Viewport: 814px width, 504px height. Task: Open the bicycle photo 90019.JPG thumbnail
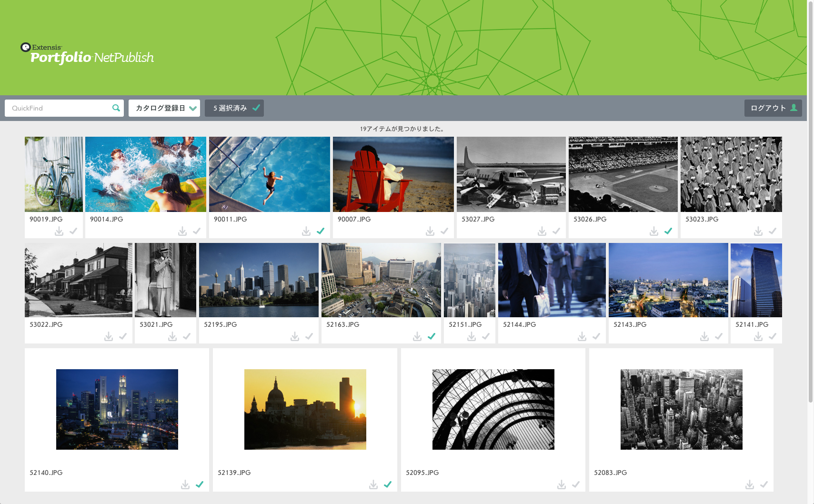coord(54,174)
